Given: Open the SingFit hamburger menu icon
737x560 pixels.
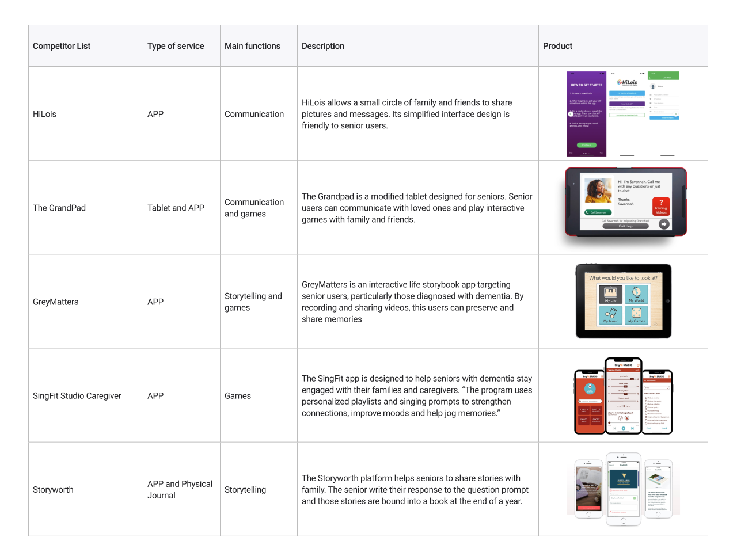Looking at the screenshot, I should tap(638, 365).
